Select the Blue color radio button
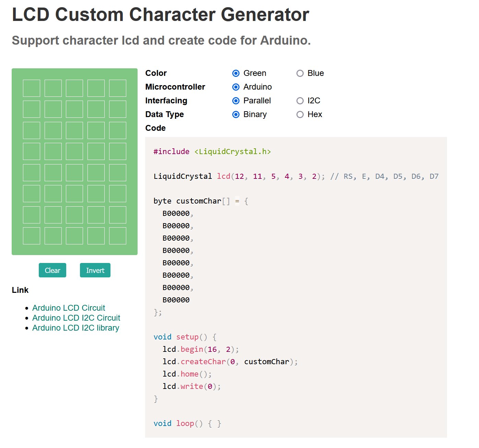Screen dimensions: 479x448 pos(300,73)
